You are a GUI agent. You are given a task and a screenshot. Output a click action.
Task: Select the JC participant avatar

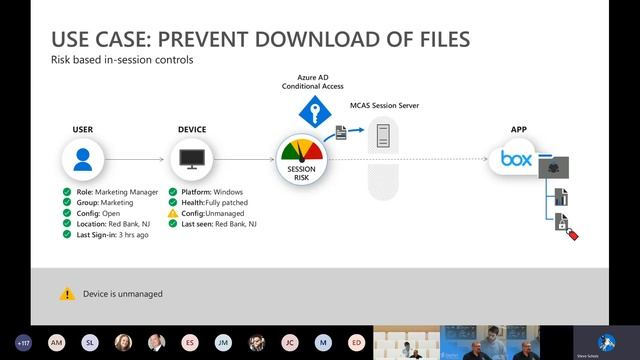pos(290,343)
